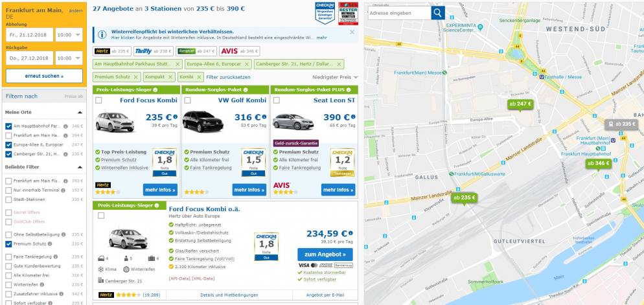Uncheck Europa-Allee 6, Europcar location
Viewport: 644px width, 305px height.
(x=8, y=145)
